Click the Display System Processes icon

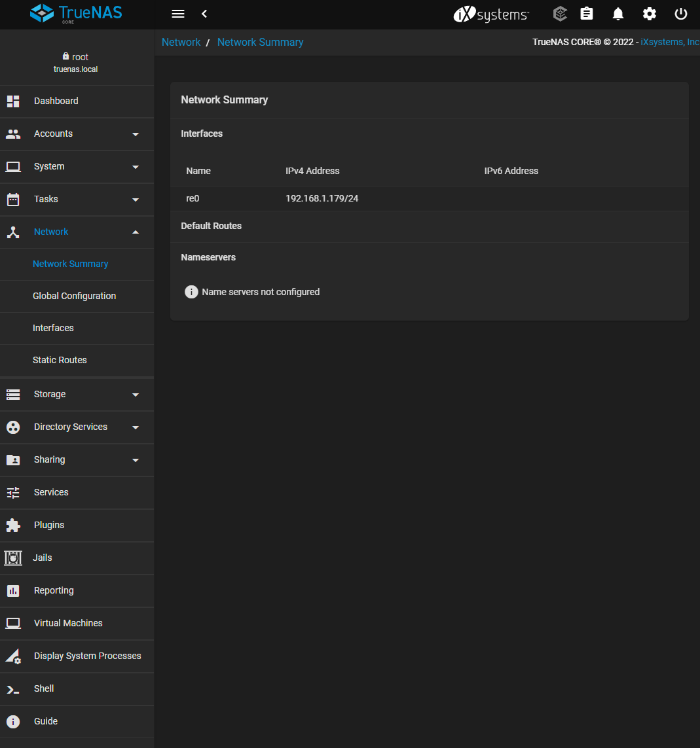click(x=13, y=656)
